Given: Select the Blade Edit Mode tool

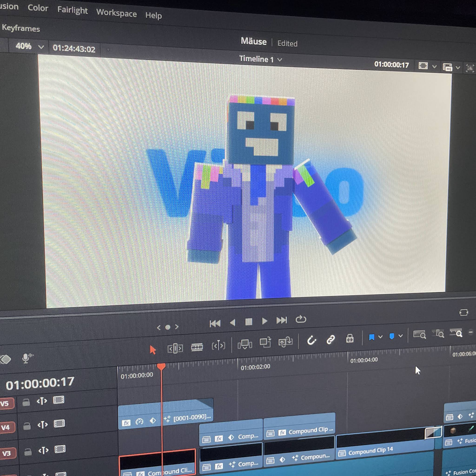Looking at the screenshot, I should 197,347.
